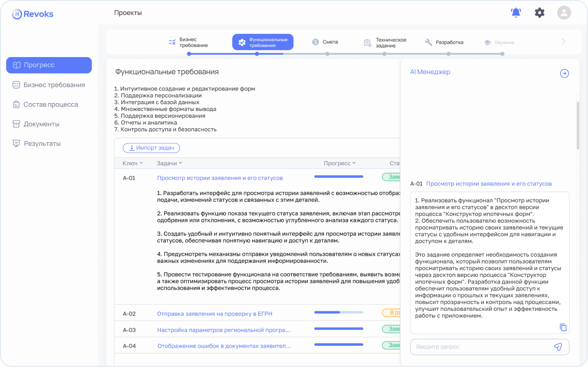Switch to the Функциональные требования step
Viewport: 588px width, 367px height.
(263, 42)
